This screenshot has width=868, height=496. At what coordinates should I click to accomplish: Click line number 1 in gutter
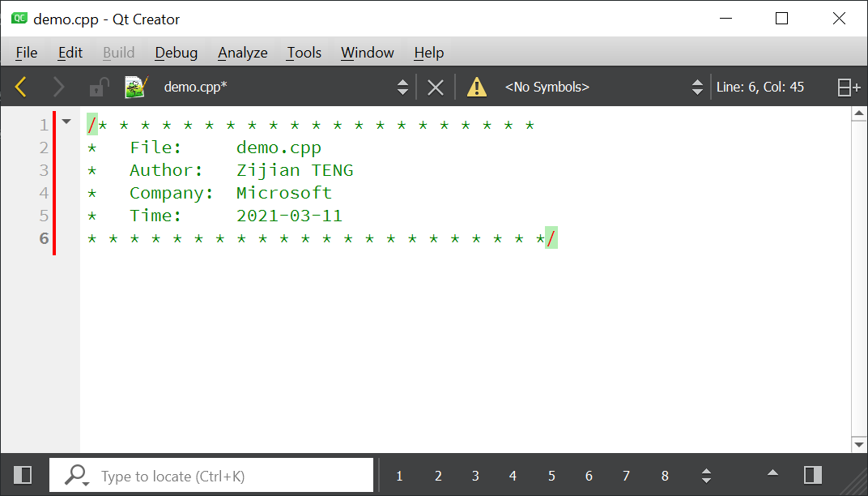[x=44, y=126]
